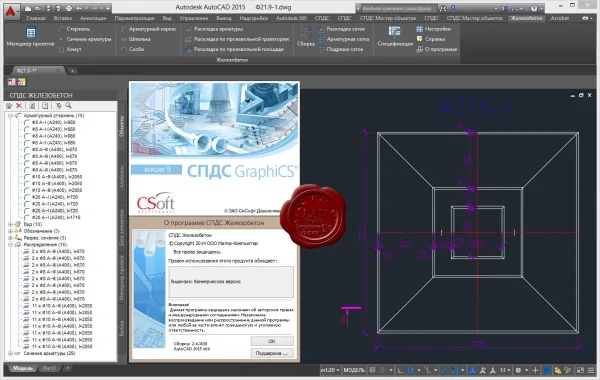Image resolution: width=600 pixels, height=380 pixels.
Task: Select the Хомут tool
Action: (70, 49)
